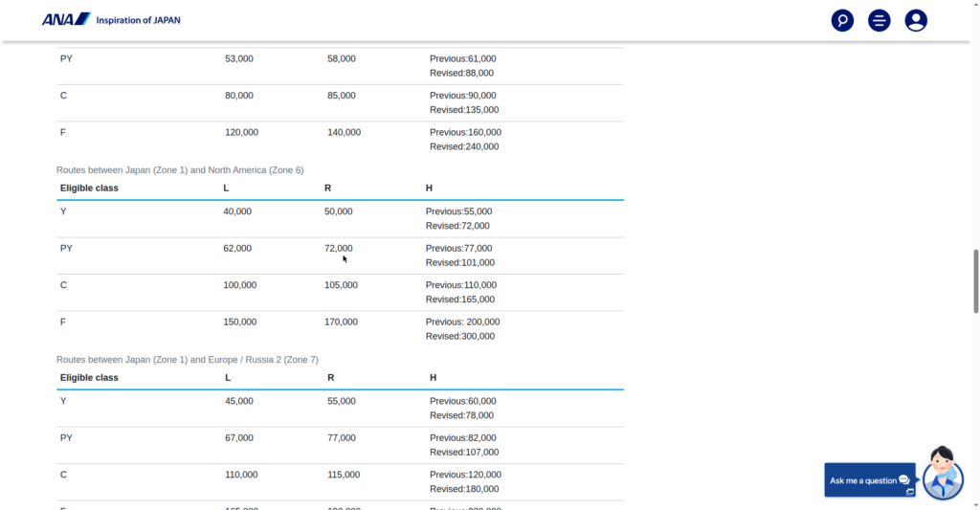The image size is (980, 510).
Task: Select Zone 6 PY class L value 62,000
Action: (x=237, y=248)
